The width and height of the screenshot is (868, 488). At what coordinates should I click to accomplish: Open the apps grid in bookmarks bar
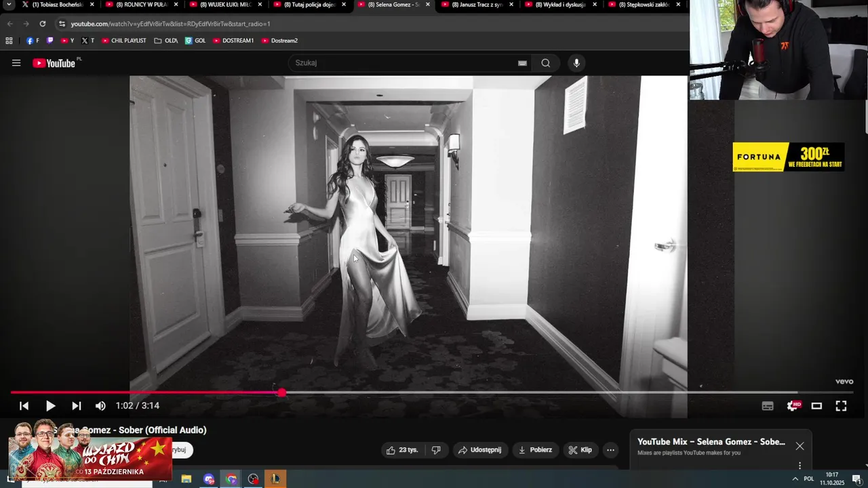coord(9,41)
